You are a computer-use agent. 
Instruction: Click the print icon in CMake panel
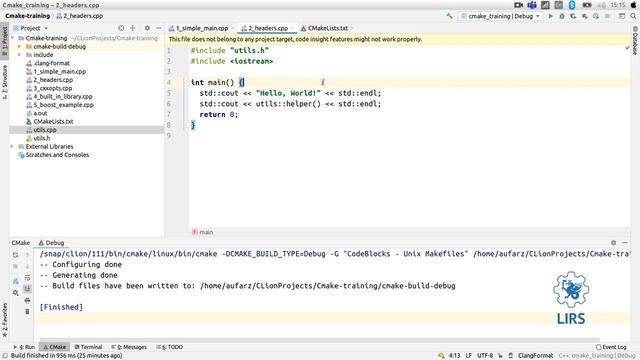click(27, 300)
